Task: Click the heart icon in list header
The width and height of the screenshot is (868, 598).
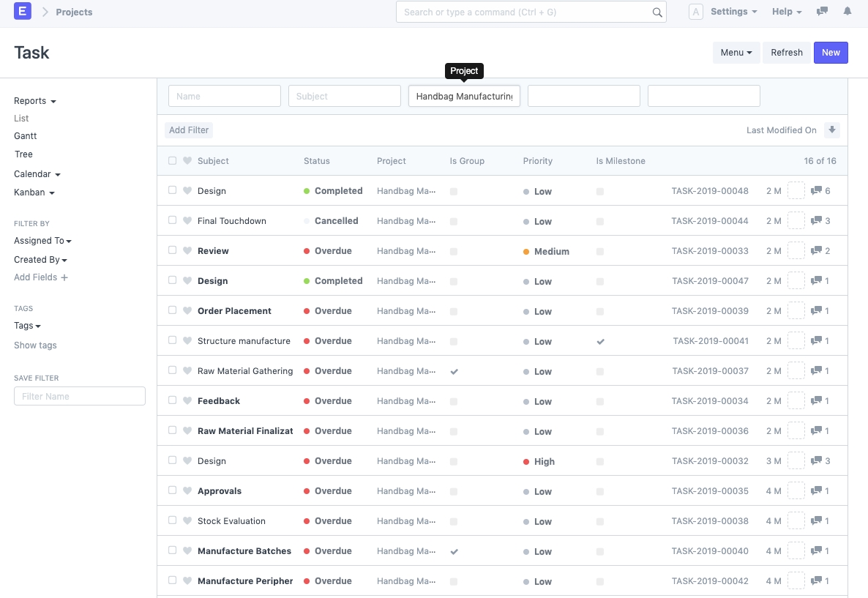Action: coord(187,161)
